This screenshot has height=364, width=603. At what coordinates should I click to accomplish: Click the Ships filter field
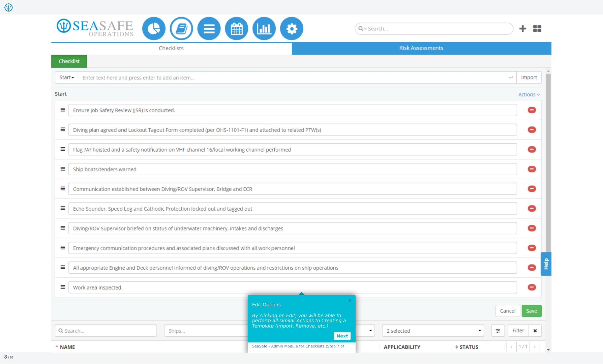tap(206, 331)
